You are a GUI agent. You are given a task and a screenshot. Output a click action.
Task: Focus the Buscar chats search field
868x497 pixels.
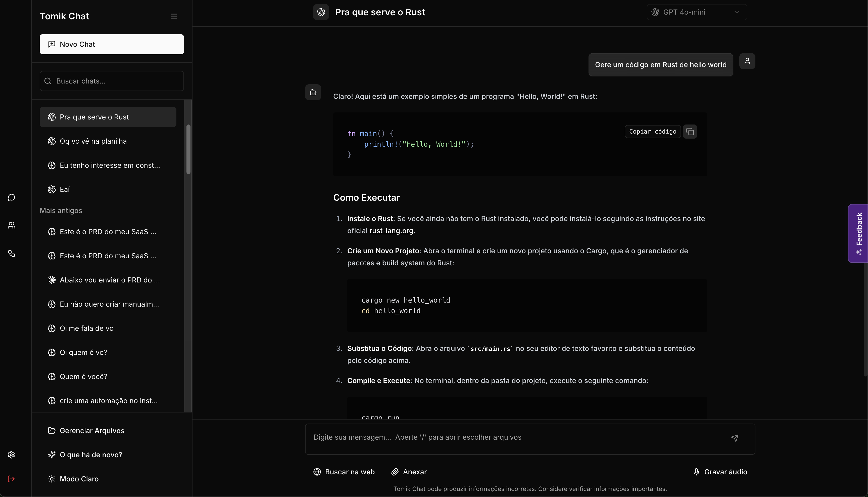pyautogui.click(x=112, y=81)
